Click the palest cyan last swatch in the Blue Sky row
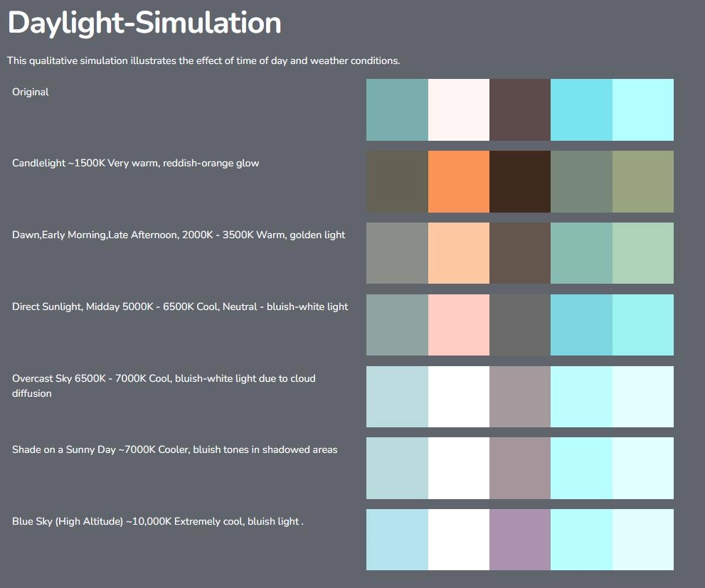 click(x=643, y=540)
